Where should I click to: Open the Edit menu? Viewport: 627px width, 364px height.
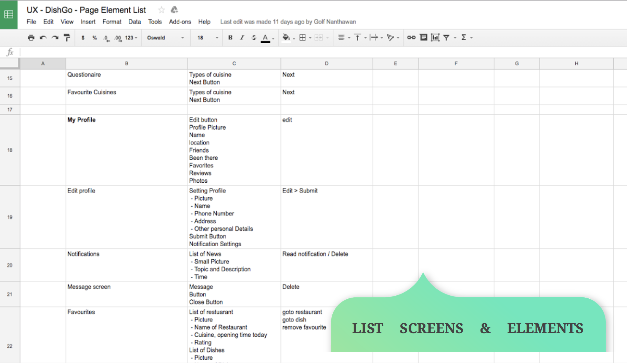(x=48, y=22)
